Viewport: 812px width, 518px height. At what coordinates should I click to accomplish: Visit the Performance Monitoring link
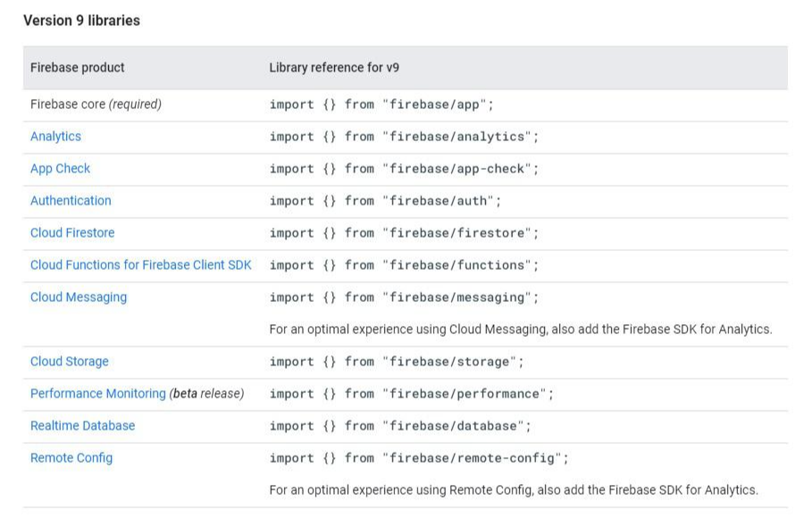[x=98, y=394]
